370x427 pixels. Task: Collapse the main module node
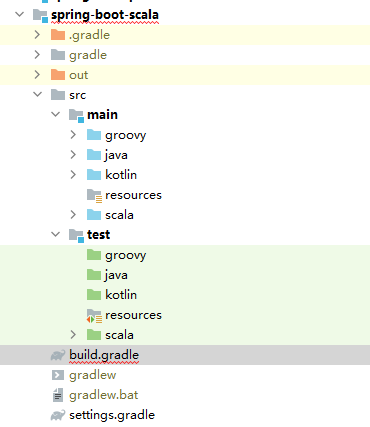point(56,115)
